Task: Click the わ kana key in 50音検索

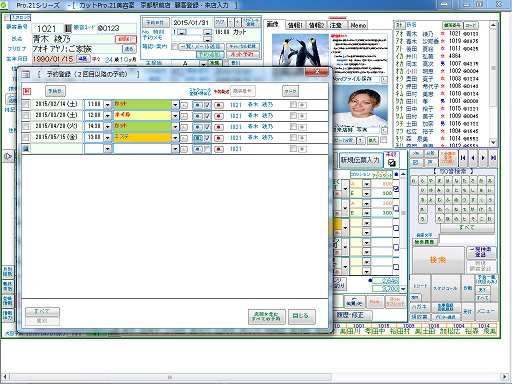Action: (x=414, y=181)
